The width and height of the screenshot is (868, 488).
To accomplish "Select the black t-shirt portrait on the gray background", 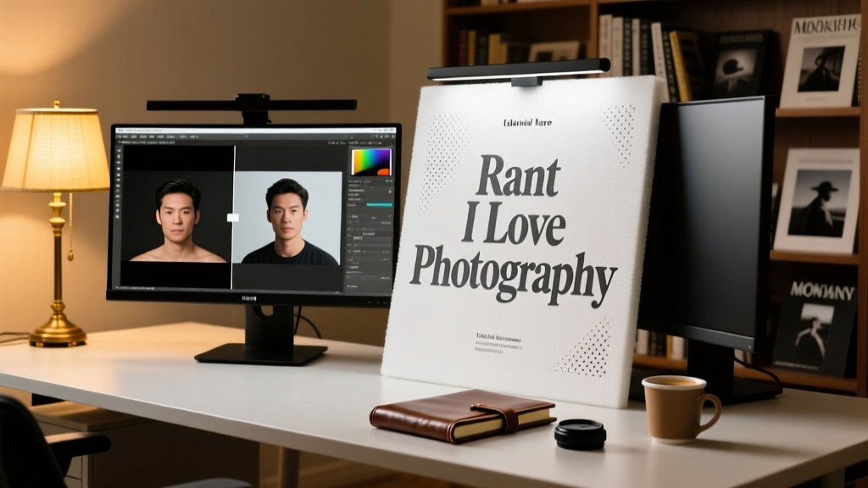I will pos(288,218).
